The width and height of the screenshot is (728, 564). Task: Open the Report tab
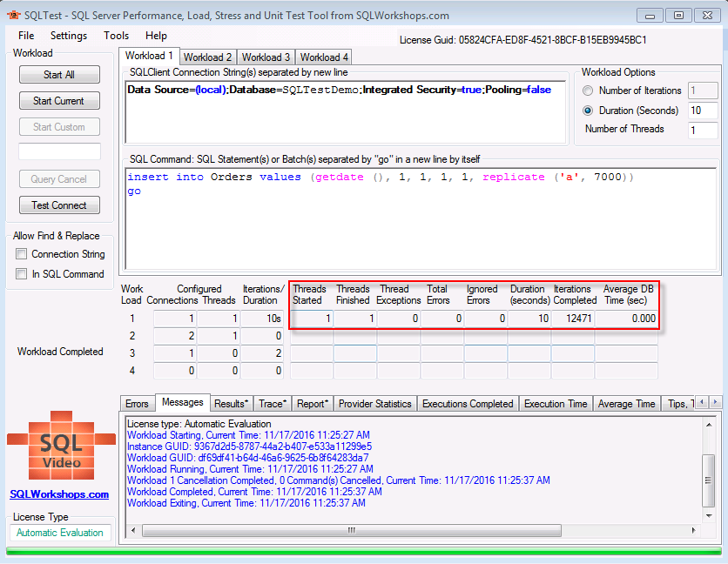pos(313,404)
